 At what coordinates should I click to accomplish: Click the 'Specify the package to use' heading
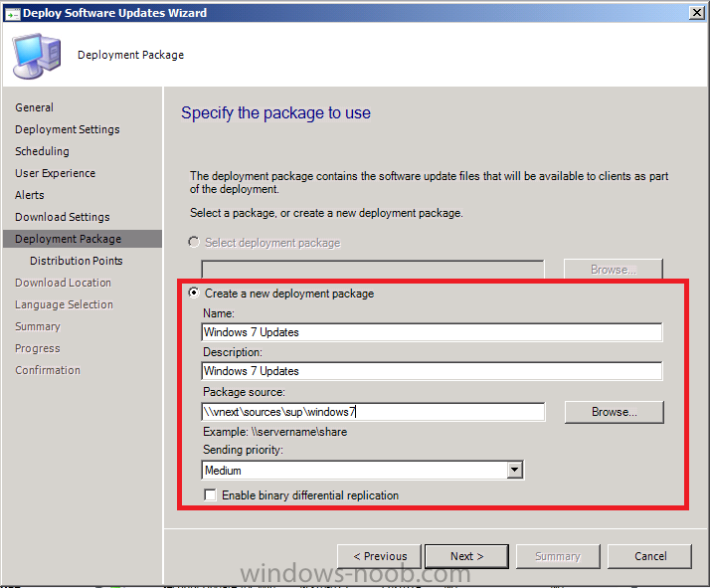point(275,112)
